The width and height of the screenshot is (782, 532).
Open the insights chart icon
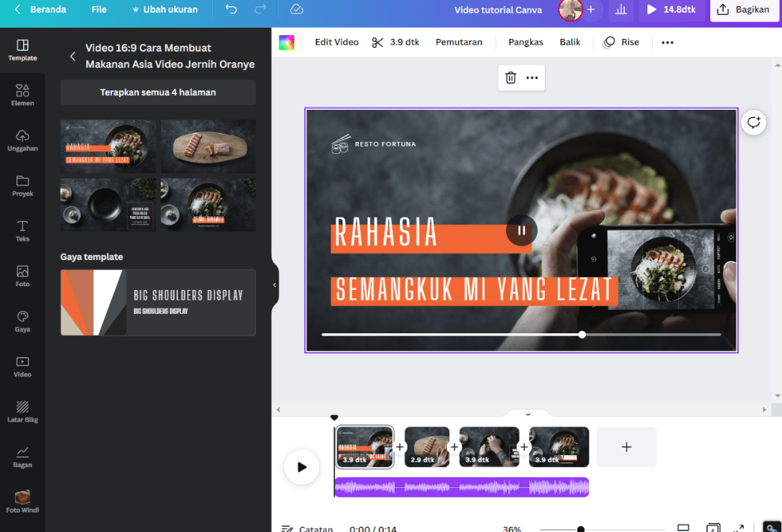pos(621,10)
